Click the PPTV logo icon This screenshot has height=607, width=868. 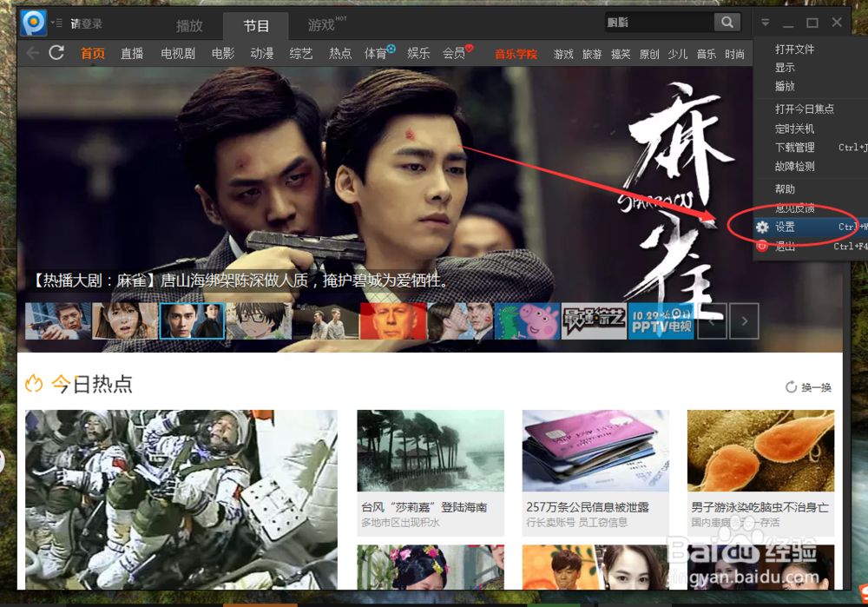33,23
